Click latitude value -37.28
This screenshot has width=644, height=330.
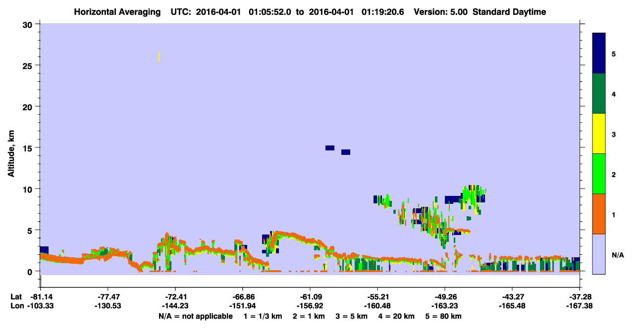tap(579, 297)
